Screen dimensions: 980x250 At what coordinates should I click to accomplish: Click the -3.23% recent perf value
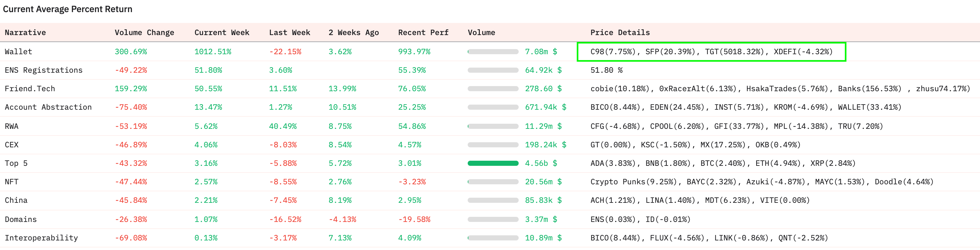[412, 182]
